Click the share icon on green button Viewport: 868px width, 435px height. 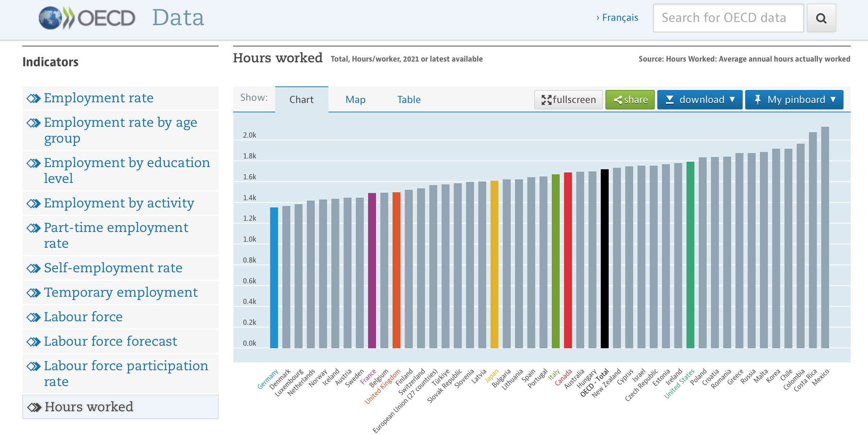coord(618,100)
